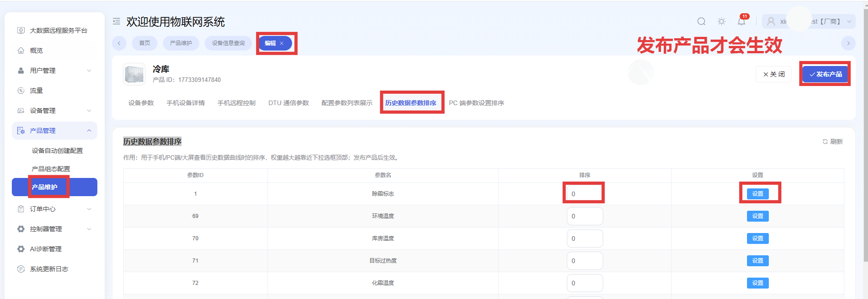The width and height of the screenshot is (868, 299).
Task: Click the 订单中心 clipboard icon
Action: [x=21, y=209]
